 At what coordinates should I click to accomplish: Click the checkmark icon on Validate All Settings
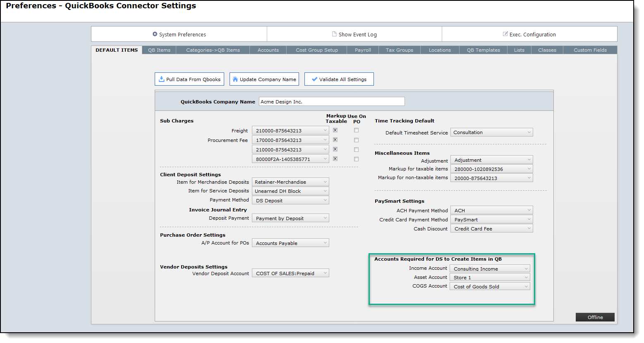pos(314,79)
